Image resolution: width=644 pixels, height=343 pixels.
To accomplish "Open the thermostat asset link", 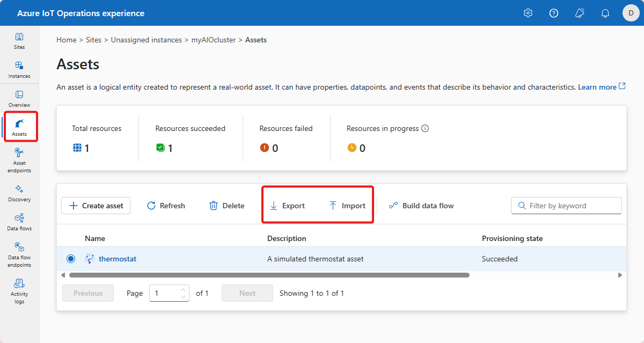I will click(x=118, y=259).
